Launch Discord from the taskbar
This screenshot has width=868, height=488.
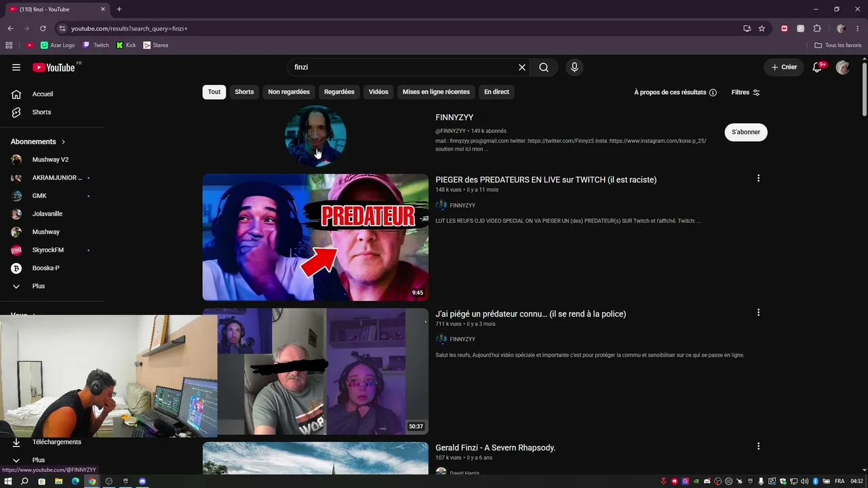coord(142,481)
